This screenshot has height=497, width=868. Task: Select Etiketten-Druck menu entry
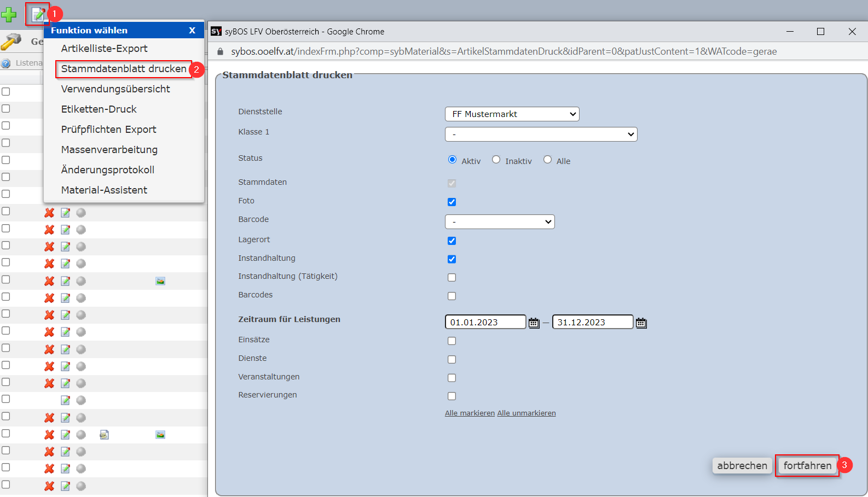(x=99, y=109)
